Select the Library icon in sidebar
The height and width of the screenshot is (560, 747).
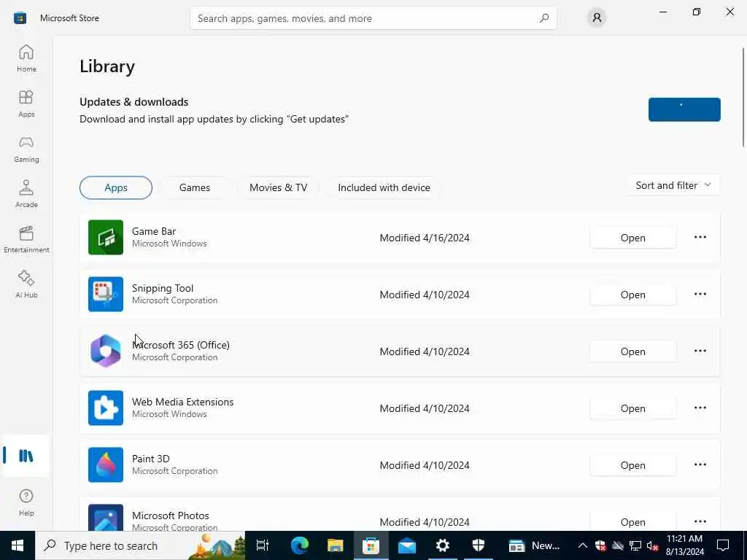point(26,456)
